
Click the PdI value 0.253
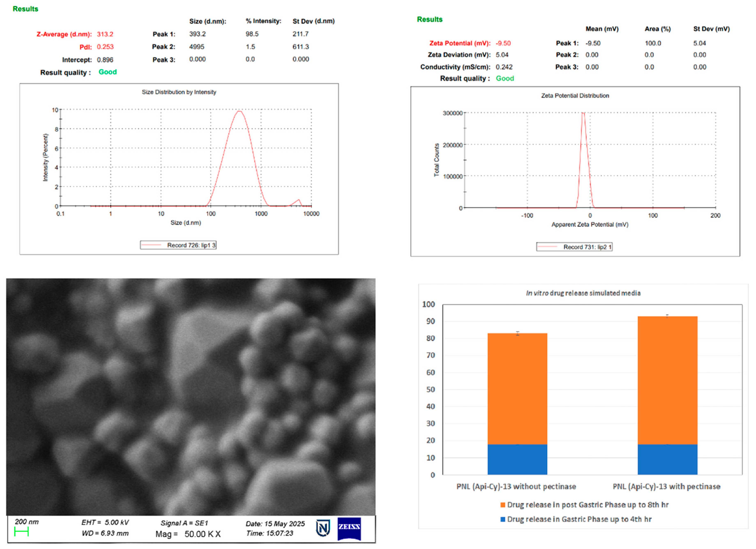(x=105, y=47)
